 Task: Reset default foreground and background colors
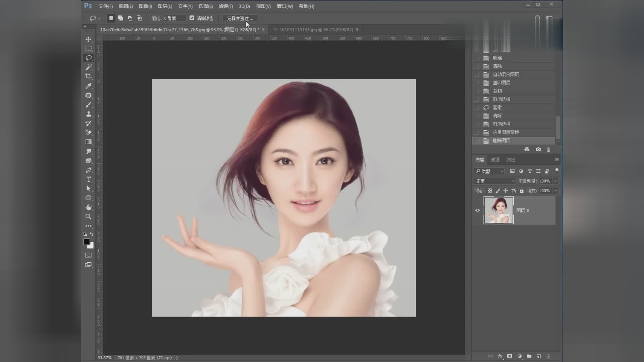pyautogui.click(x=85, y=234)
